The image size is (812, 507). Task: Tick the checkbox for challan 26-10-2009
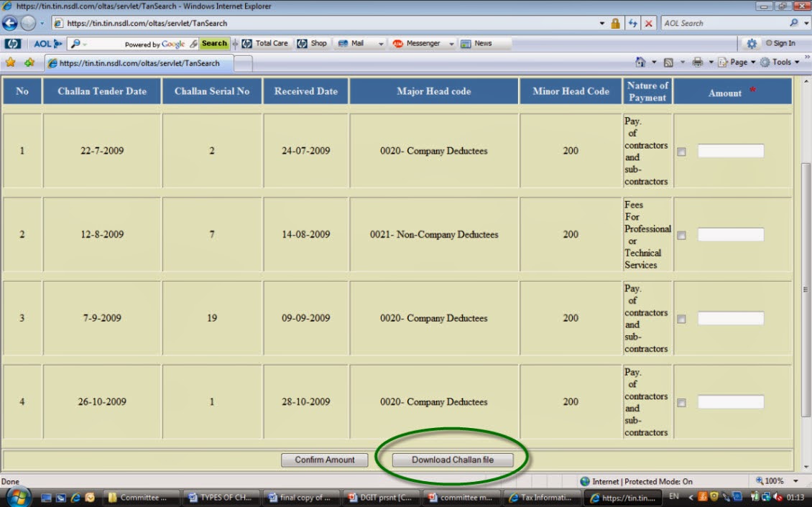(x=681, y=402)
